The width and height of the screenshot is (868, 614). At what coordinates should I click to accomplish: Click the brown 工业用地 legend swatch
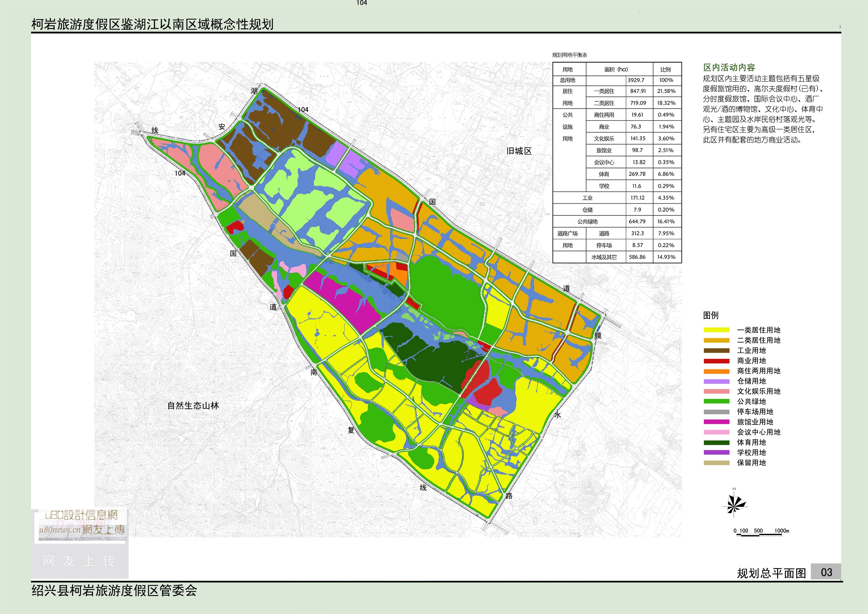tap(716, 350)
